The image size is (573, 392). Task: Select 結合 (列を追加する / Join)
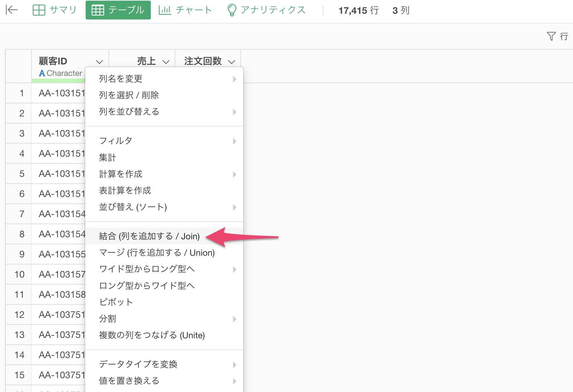(x=164, y=236)
